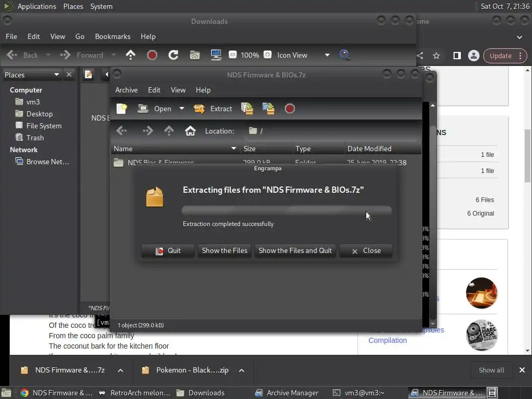Click the Add files to archive icon
This screenshot has width=532, height=399.
247,109
